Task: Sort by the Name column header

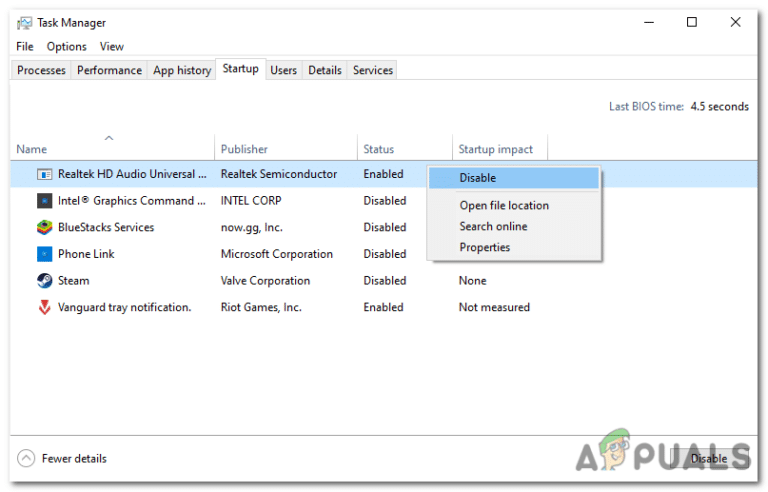Action: [x=32, y=149]
